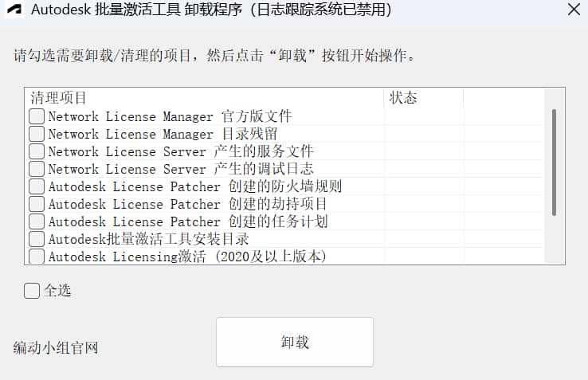Tick Autodesk License Patcher 创建的任务计划 checkbox
The height and width of the screenshot is (380, 588).
click(x=37, y=221)
